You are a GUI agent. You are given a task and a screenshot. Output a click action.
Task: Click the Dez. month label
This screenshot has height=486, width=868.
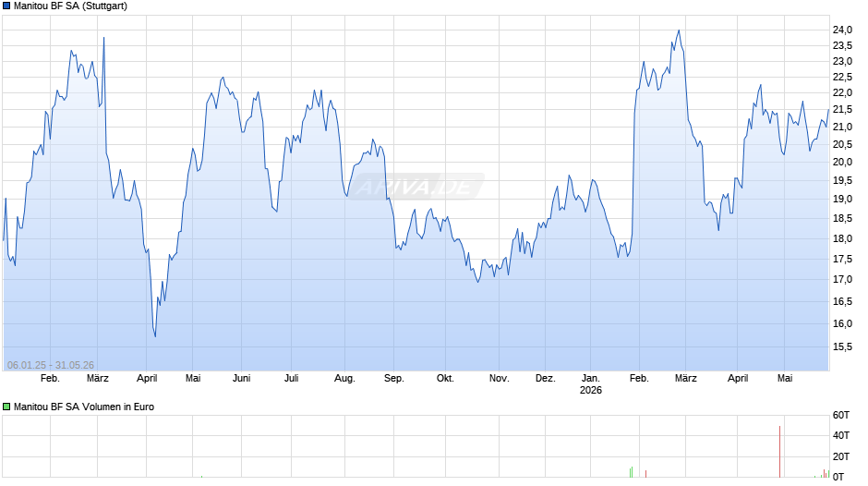[x=545, y=378]
